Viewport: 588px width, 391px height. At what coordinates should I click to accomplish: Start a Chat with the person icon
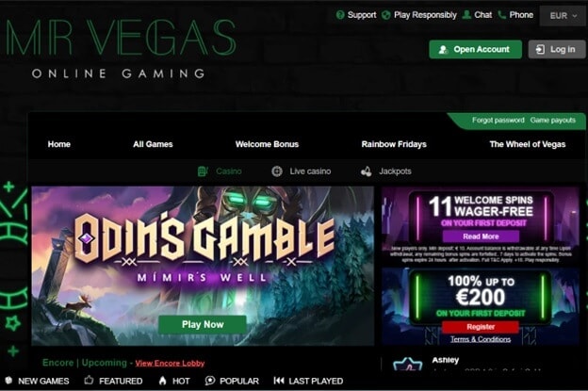466,15
